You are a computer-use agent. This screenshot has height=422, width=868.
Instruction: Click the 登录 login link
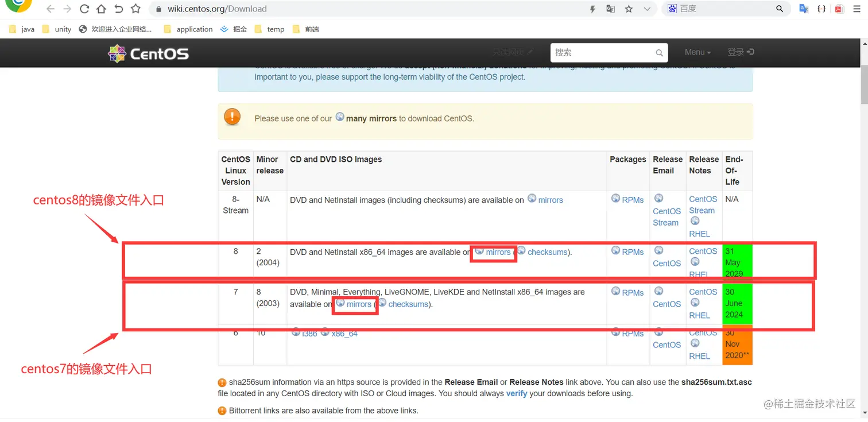point(741,52)
